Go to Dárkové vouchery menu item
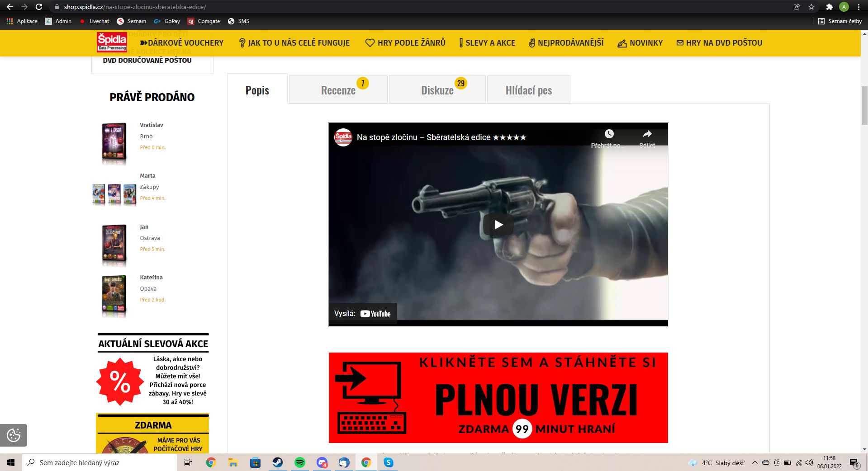The height and width of the screenshot is (471, 868). (x=182, y=43)
